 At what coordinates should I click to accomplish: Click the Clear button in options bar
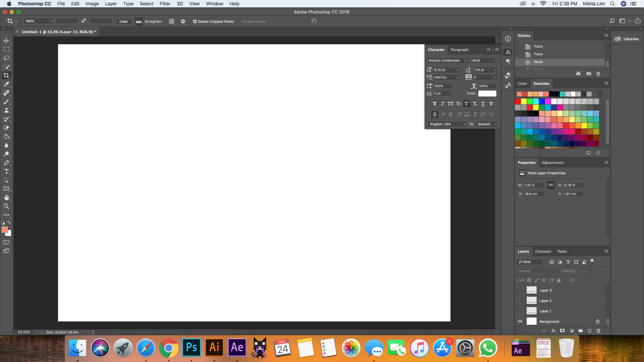[x=123, y=21]
